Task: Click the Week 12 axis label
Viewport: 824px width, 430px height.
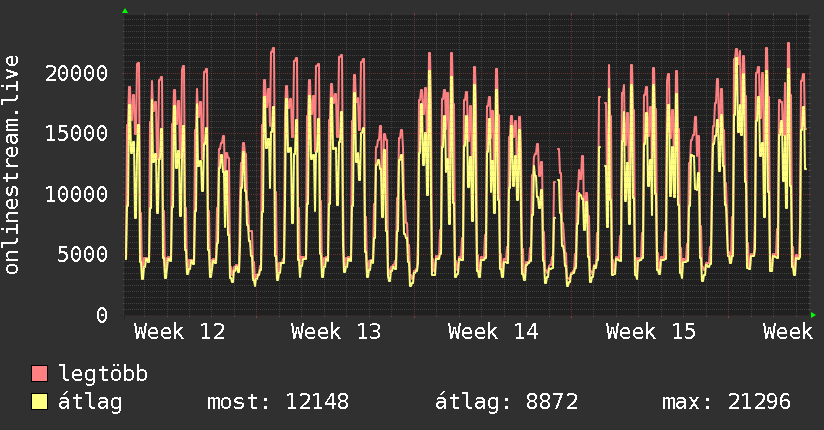Action: coord(180,332)
